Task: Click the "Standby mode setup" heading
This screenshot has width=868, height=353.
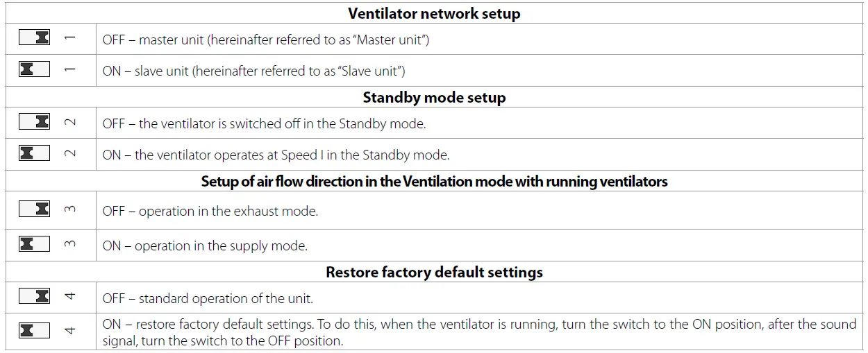Action: [x=434, y=98]
